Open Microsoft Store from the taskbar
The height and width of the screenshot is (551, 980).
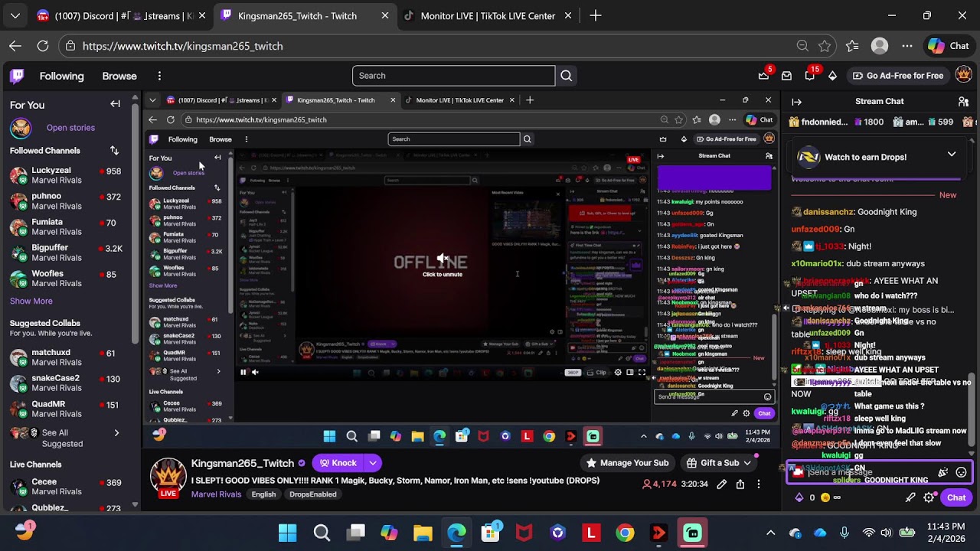pyautogui.click(x=491, y=533)
